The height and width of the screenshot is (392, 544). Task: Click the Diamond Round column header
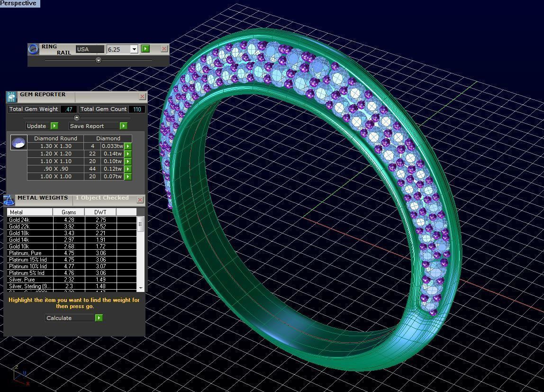tap(55, 138)
